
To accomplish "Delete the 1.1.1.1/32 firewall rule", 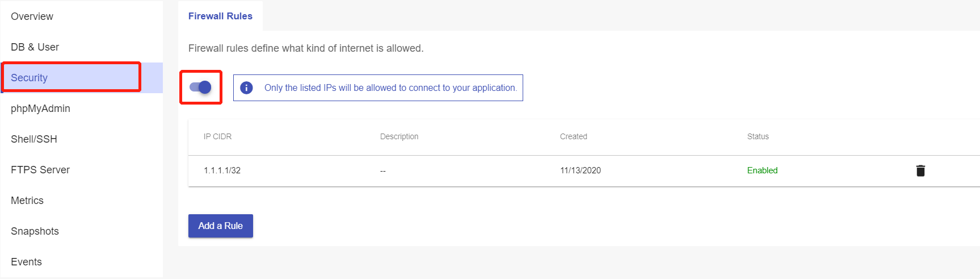I will tap(920, 170).
